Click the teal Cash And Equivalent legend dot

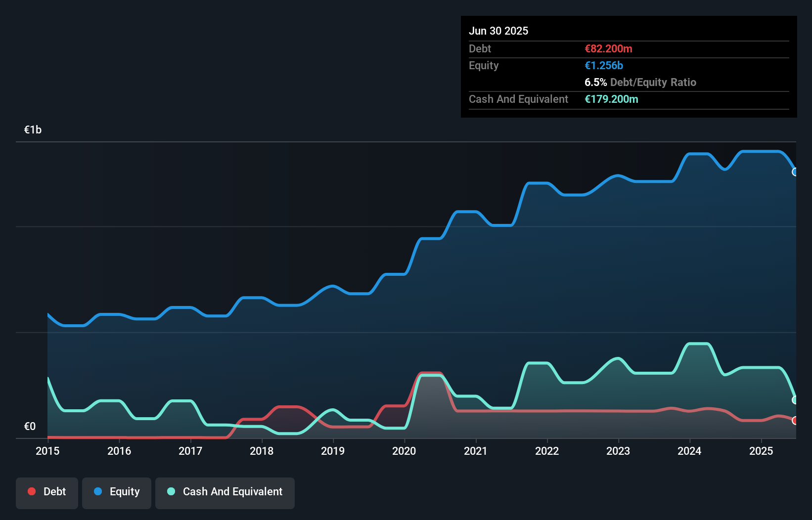coord(171,491)
